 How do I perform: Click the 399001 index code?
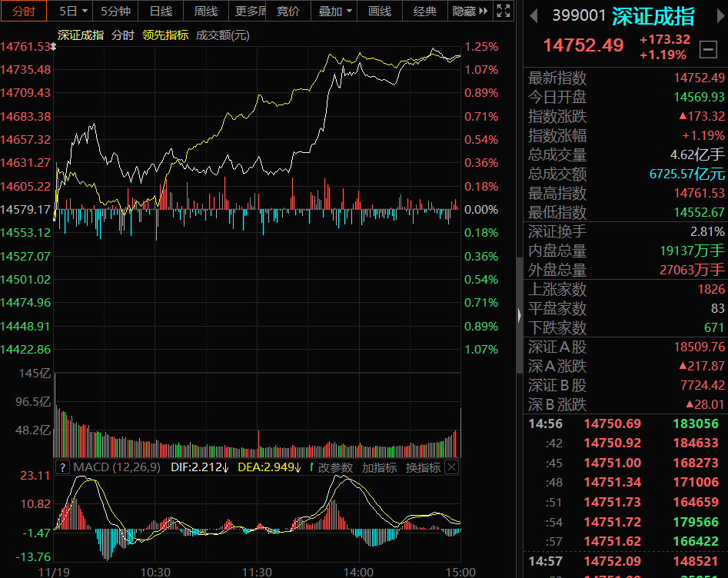[x=579, y=16]
